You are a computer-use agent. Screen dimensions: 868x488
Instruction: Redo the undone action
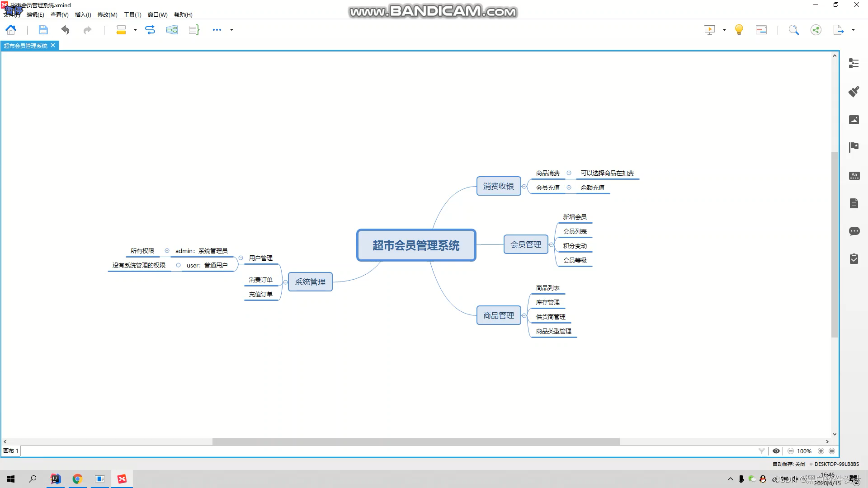[87, 30]
